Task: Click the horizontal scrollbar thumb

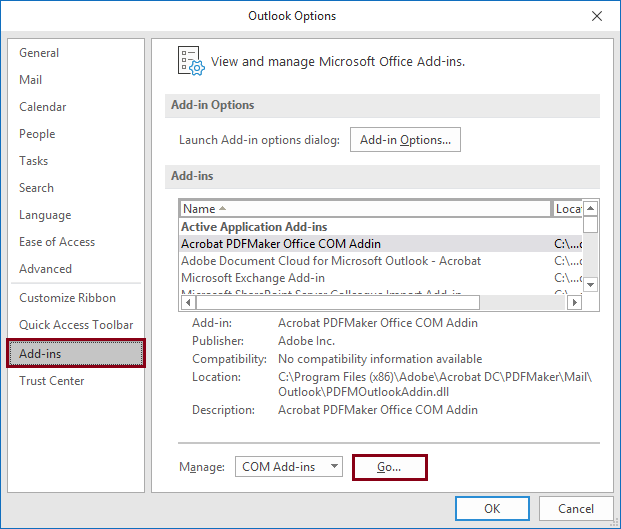Action: (338, 303)
